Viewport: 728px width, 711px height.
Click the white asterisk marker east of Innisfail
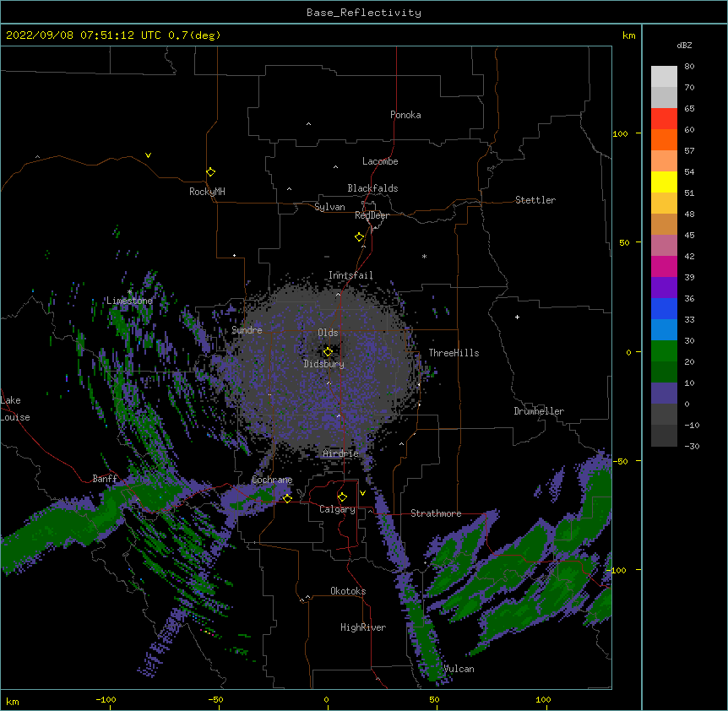[424, 256]
